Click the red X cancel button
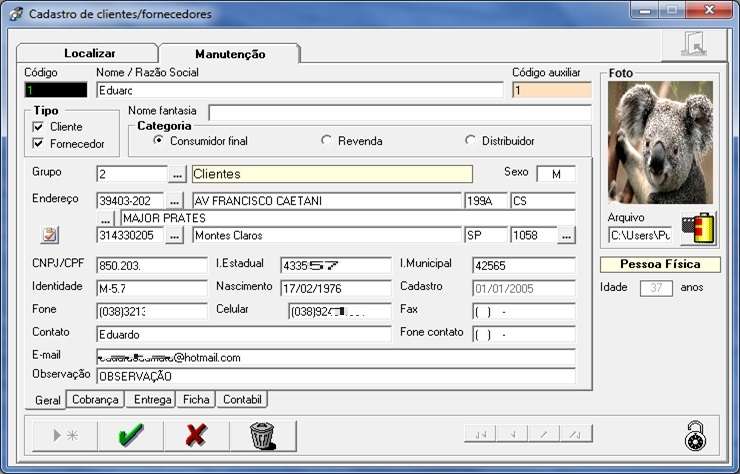Image resolution: width=740 pixels, height=474 pixels. click(x=195, y=435)
